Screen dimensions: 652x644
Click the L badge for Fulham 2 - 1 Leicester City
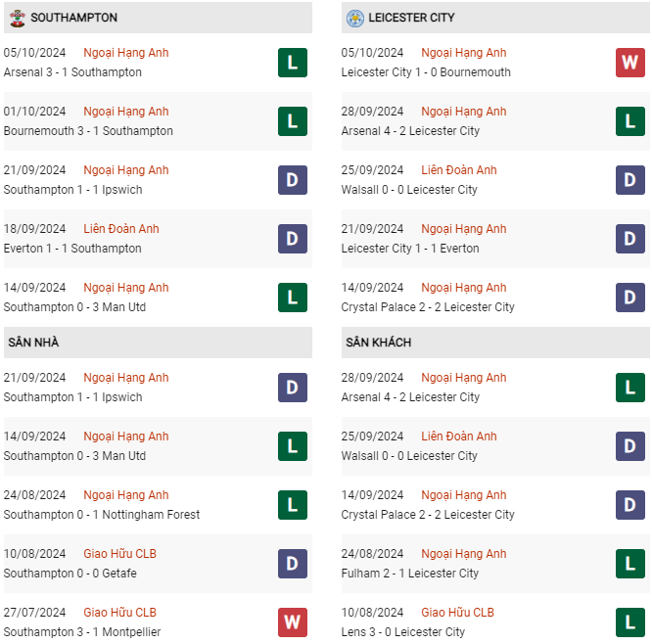tap(629, 564)
